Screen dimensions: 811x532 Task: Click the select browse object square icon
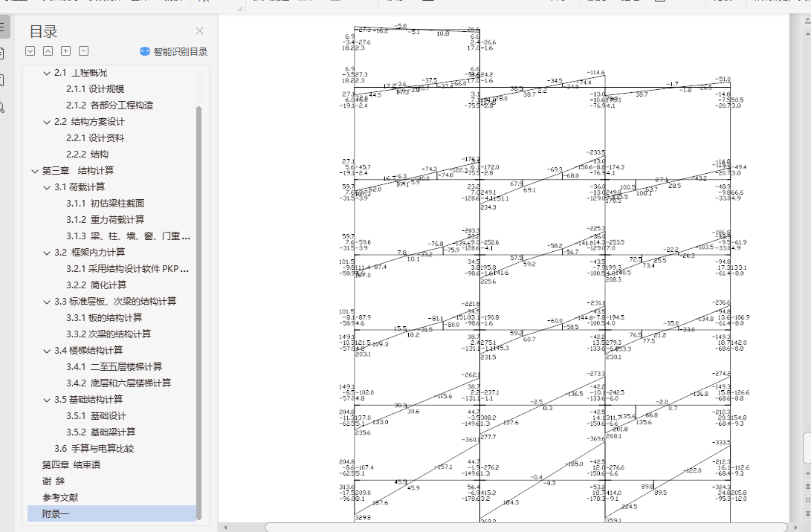pyautogui.click(x=807, y=500)
